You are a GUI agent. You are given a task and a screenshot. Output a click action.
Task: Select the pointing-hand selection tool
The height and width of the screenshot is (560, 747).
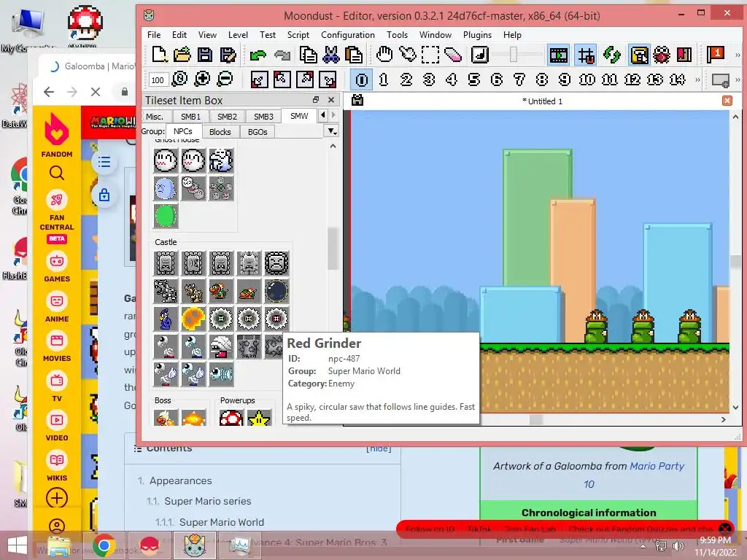pos(407,55)
